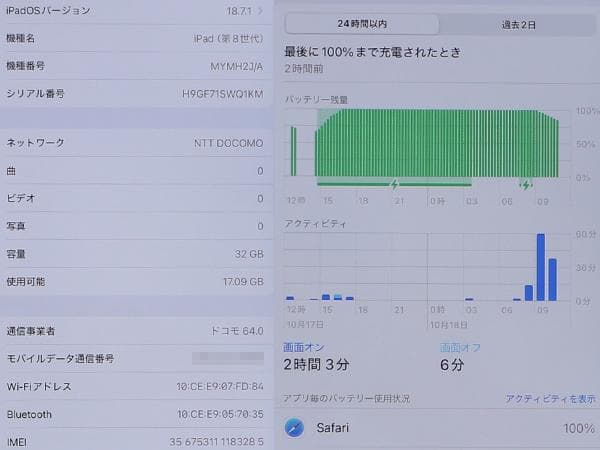Tap the charging bolt icon near the 09 mark
The image size is (600, 450).
(x=526, y=185)
